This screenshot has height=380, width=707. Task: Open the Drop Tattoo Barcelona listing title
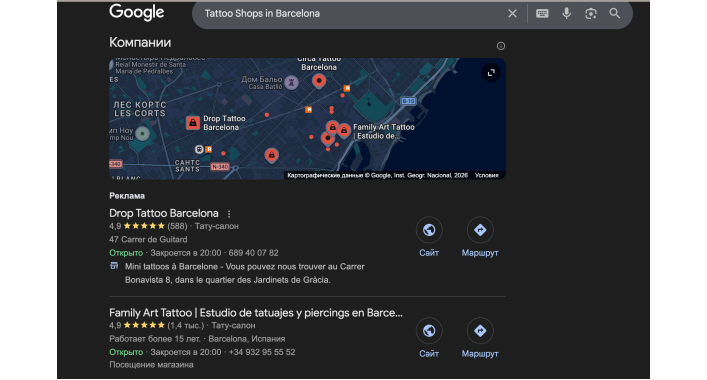[164, 213]
